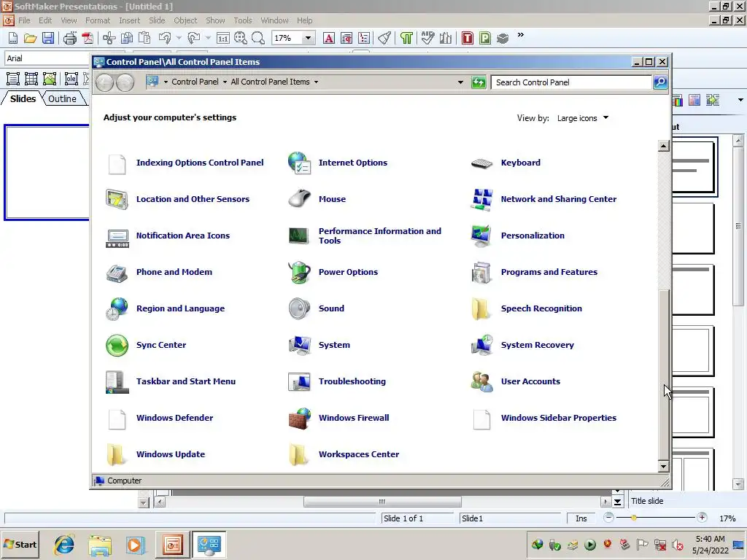
Task: Expand the toolbar overflow chevron
Action: click(x=521, y=35)
